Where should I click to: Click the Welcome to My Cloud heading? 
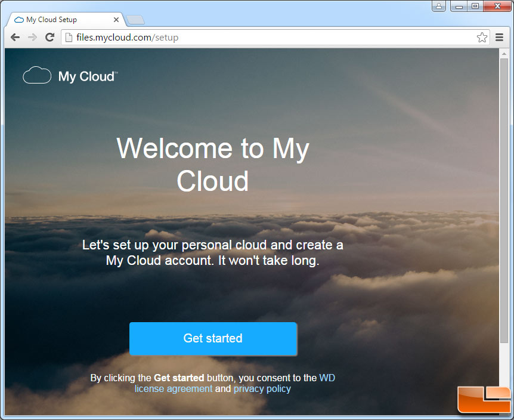point(213,165)
